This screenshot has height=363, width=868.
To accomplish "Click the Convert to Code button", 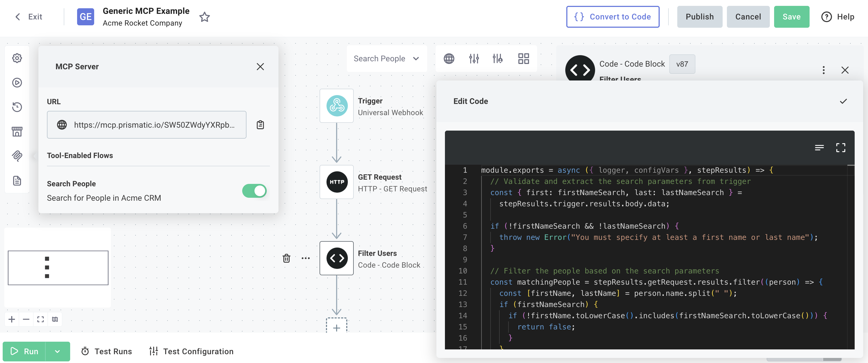I will pyautogui.click(x=612, y=17).
